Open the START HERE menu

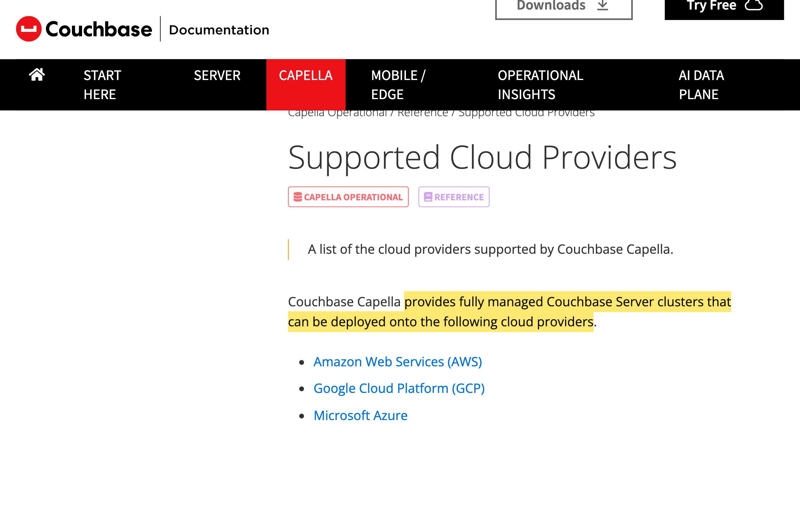102,85
